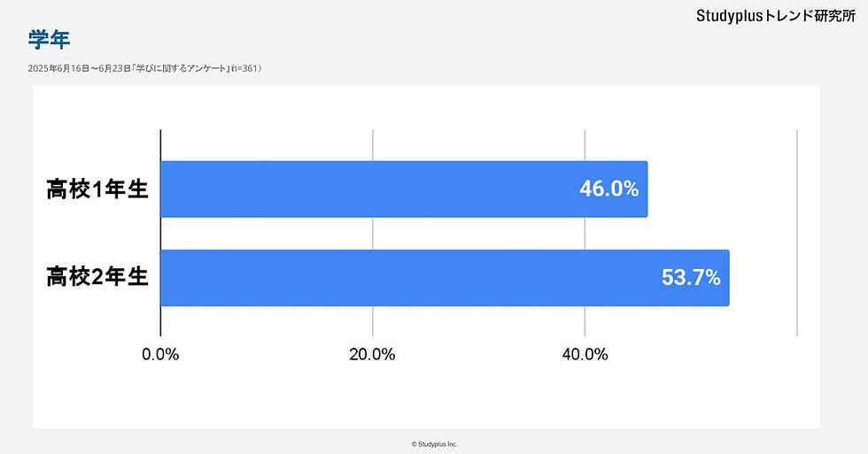Screen dimensions: 868x454
Task: Click the 40.0% axis label
Action: pos(585,355)
